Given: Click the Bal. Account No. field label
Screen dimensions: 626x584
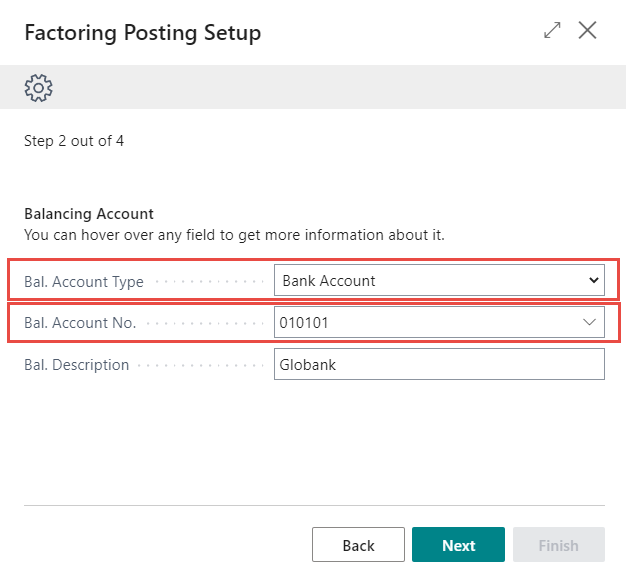Looking at the screenshot, I should tap(80, 323).
